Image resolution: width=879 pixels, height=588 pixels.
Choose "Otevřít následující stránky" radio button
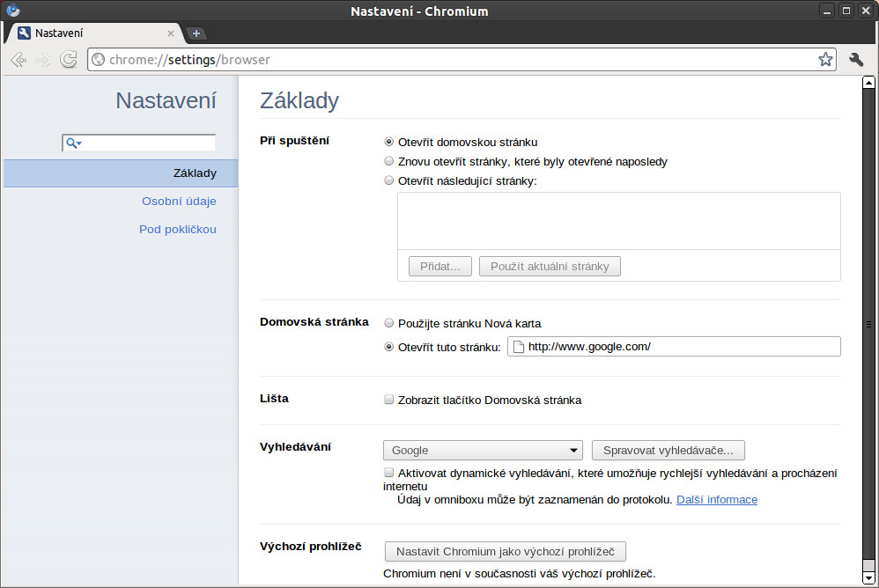pos(388,180)
